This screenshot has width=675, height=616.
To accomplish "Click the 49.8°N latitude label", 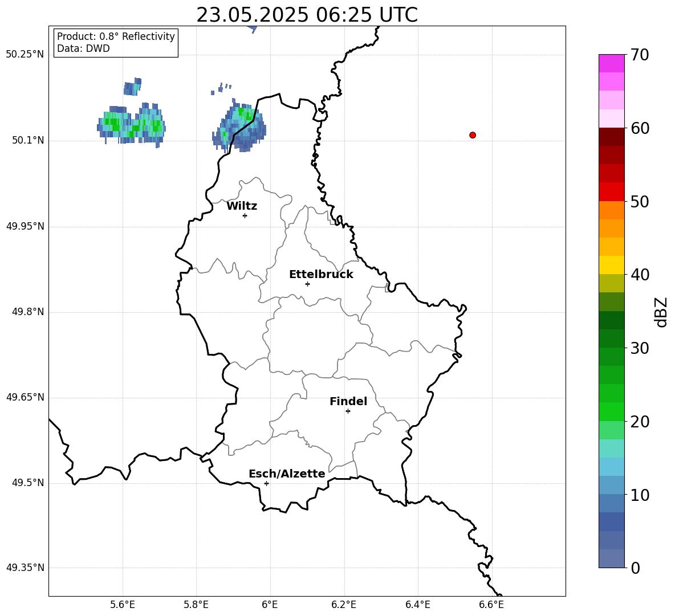I will pyautogui.click(x=28, y=312).
